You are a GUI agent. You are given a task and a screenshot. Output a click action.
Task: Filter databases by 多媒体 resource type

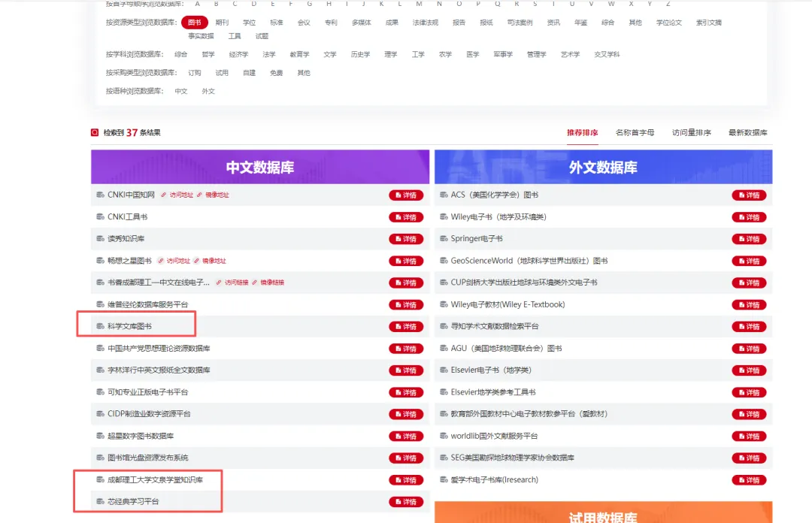pos(362,23)
